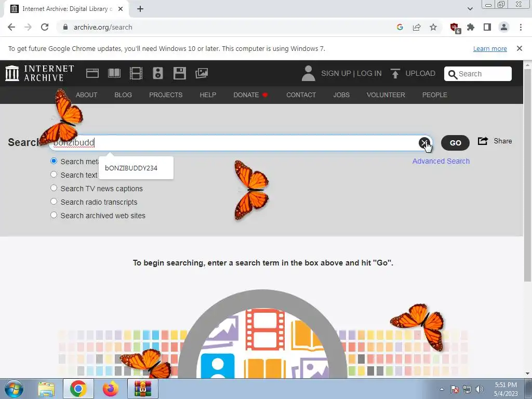Select Search radio transcripts option

point(54,202)
